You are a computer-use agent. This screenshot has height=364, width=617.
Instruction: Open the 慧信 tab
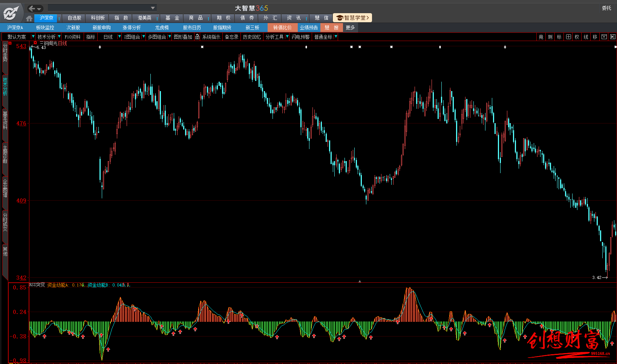coord(322,18)
